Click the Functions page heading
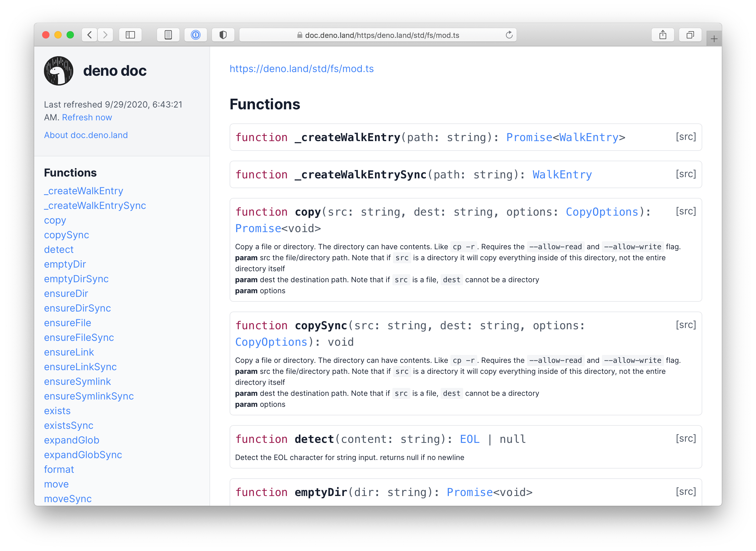 tap(265, 104)
